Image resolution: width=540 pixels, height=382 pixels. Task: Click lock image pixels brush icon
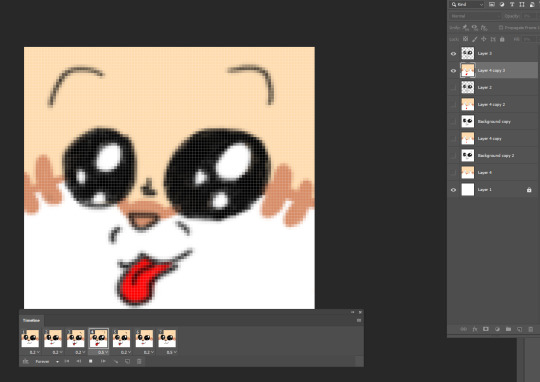[475, 39]
